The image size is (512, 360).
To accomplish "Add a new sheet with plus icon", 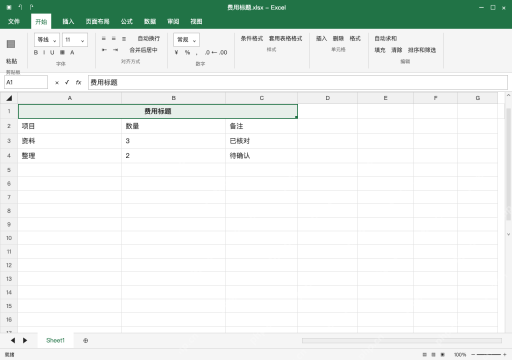I will pos(86,340).
